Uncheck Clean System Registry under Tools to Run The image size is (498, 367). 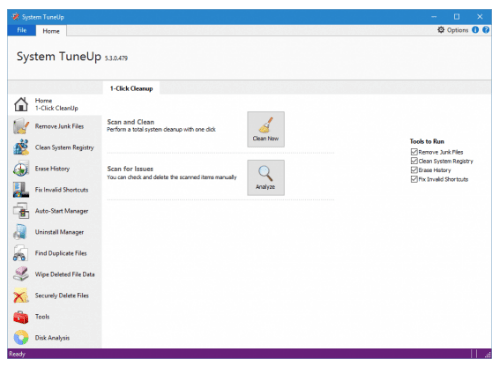pyautogui.click(x=414, y=161)
